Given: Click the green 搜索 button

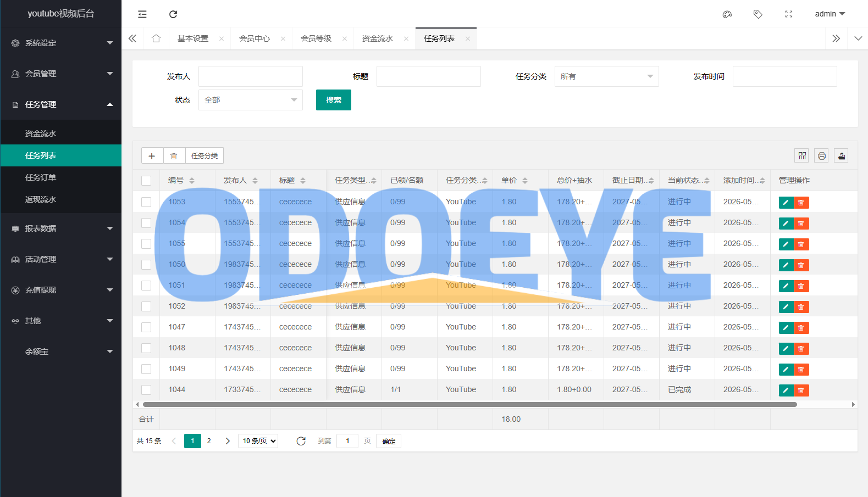Looking at the screenshot, I should point(334,100).
